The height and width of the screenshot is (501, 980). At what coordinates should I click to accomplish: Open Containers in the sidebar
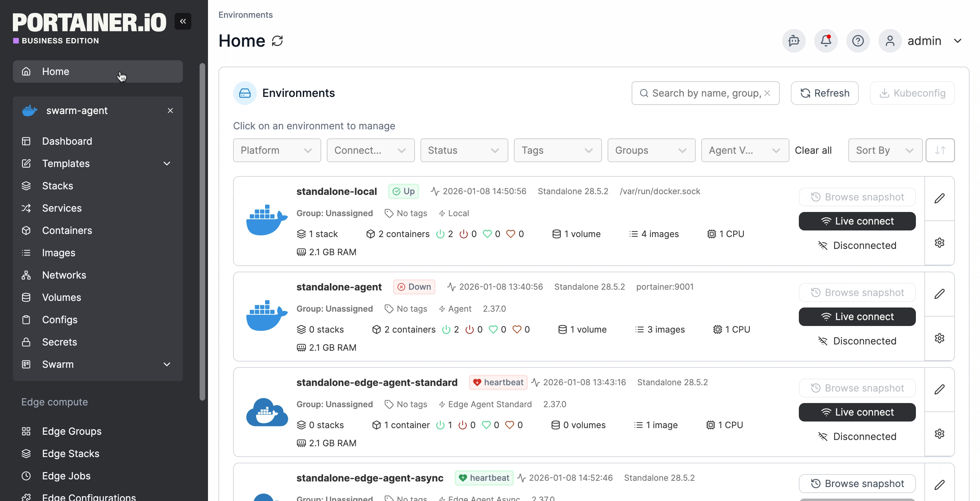(x=67, y=230)
